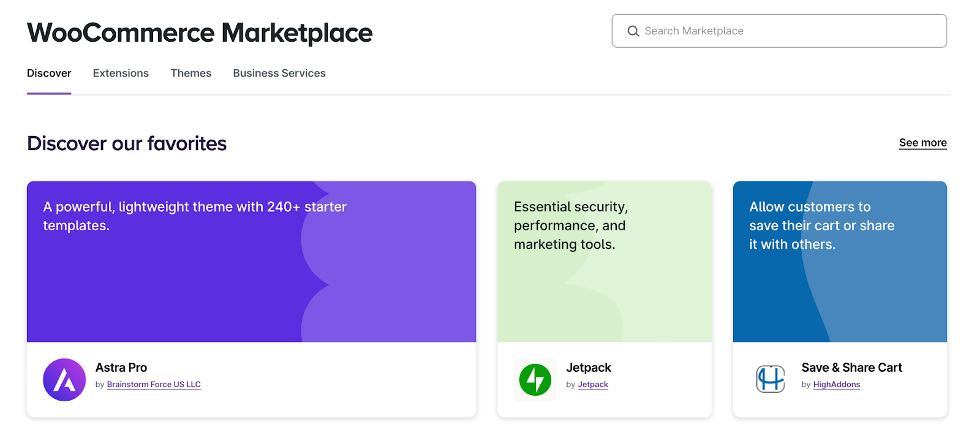Open the Brainstorm Force US LLC vendor link
The image size is (980, 438).
(x=154, y=385)
